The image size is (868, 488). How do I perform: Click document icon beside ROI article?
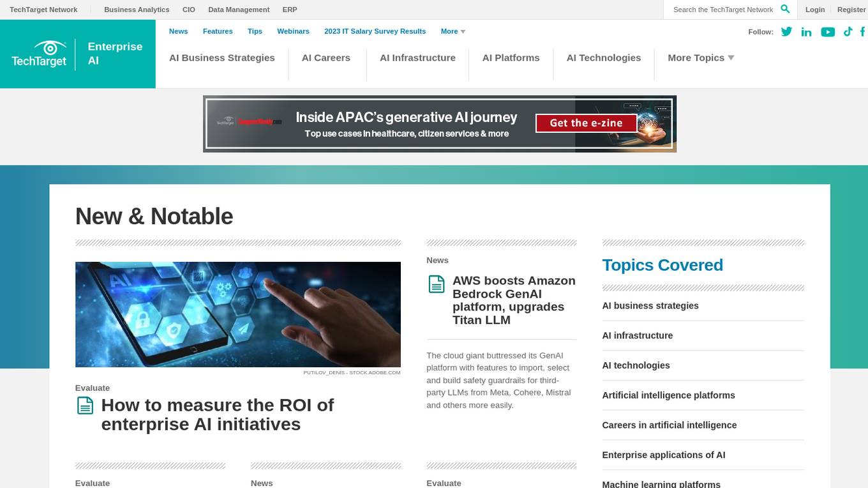click(85, 406)
